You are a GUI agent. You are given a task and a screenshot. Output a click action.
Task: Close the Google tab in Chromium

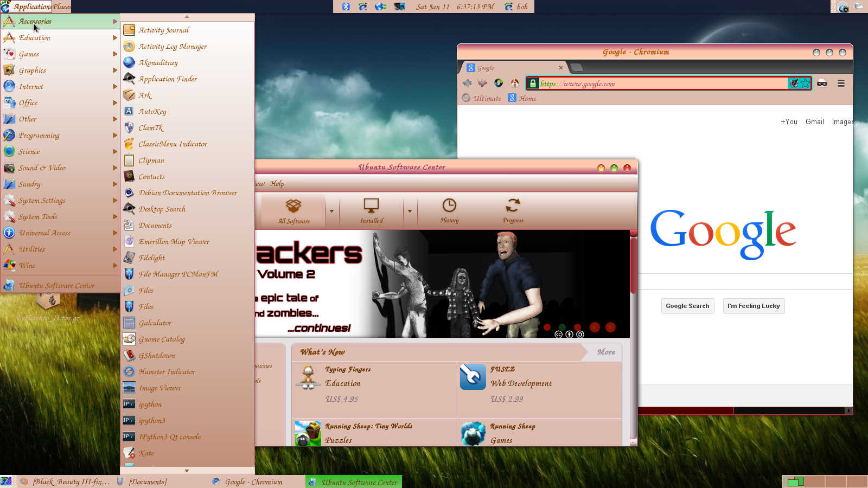pos(560,68)
